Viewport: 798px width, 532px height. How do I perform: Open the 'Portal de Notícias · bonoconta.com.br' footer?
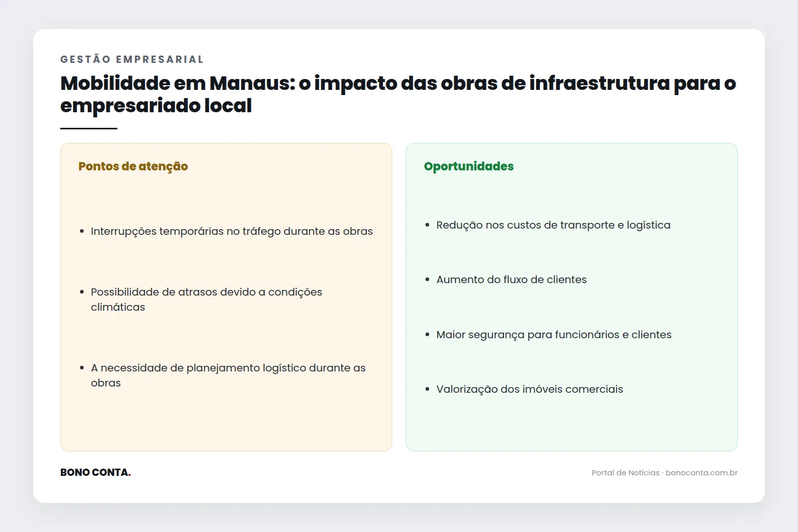point(664,473)
